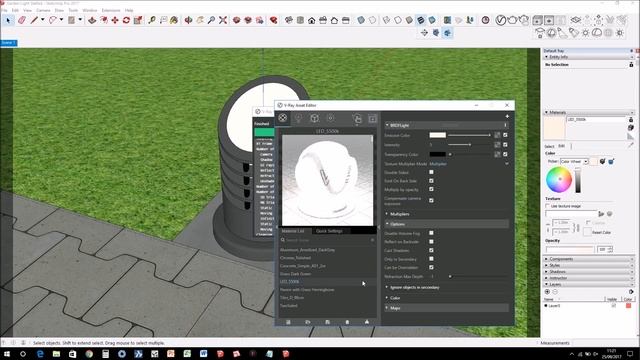Viewport: 640px width, 360px height.
Task: Toggle Compensate camera exposure checkbox
Action: 431,200
